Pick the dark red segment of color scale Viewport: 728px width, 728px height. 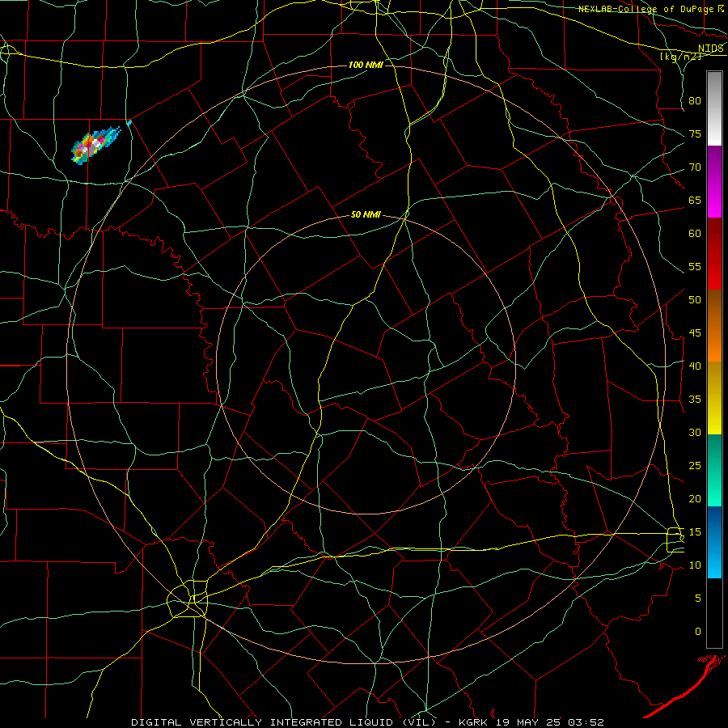(714, 253)
